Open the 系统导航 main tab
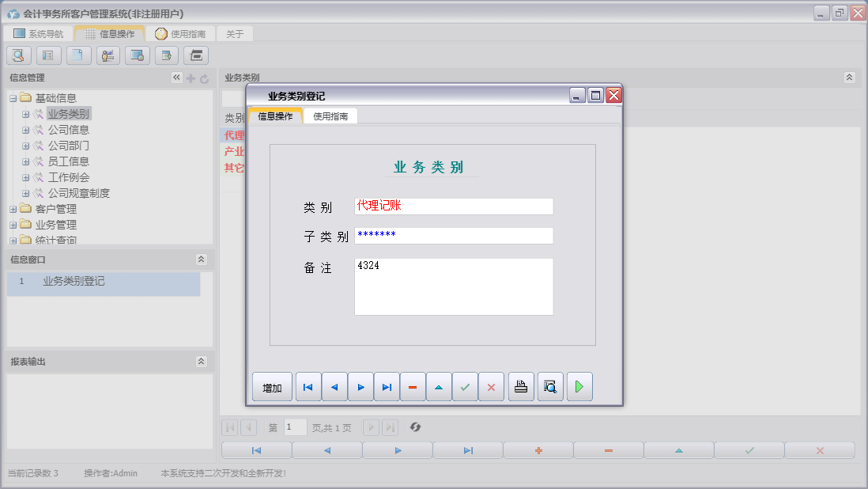This screenshot has width=868, height=489. 38,34
